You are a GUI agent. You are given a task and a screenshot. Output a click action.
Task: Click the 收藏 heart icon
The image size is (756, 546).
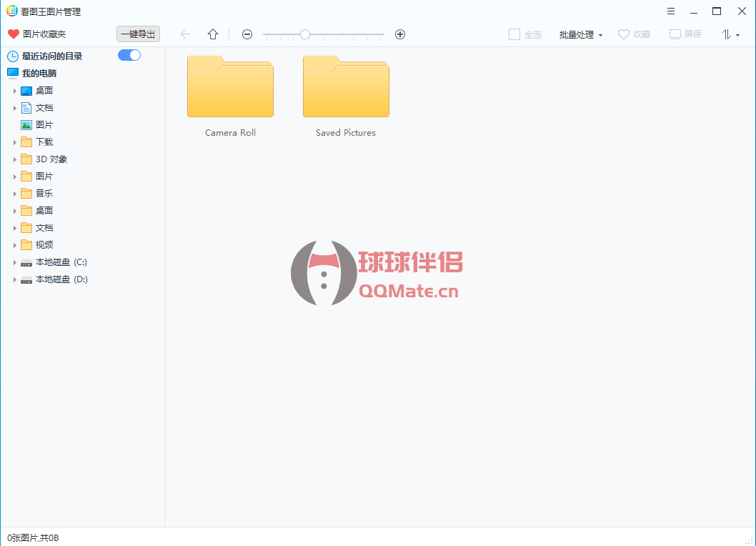pos(624,34)
